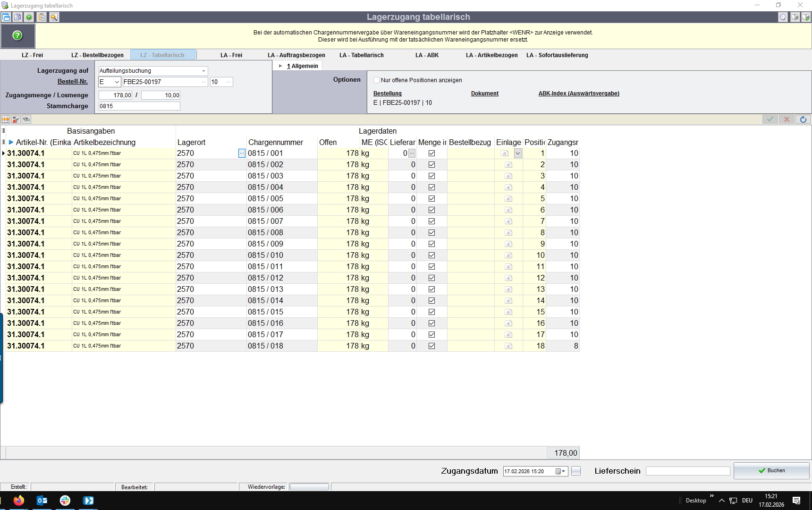Enable 'Nur offene Positionen anzeigen' checkbox
The width and height of the screenshot is (812, 510).
377,80
